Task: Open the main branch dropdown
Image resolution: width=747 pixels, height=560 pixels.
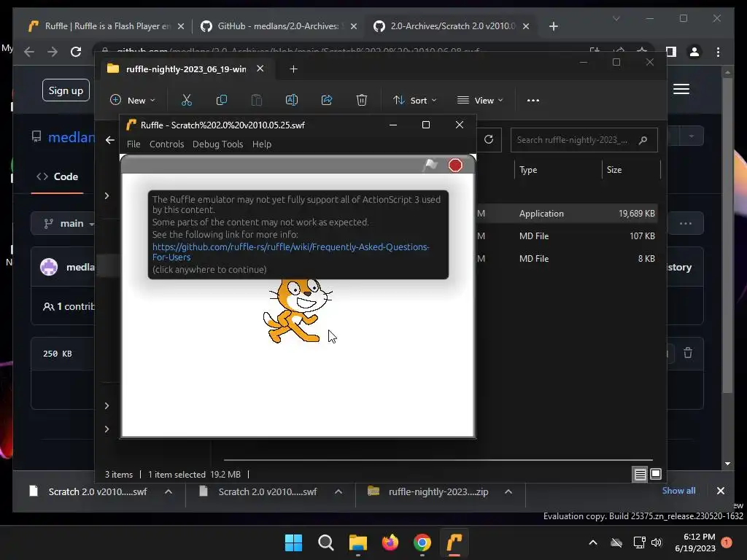Action: click(64, 223)
